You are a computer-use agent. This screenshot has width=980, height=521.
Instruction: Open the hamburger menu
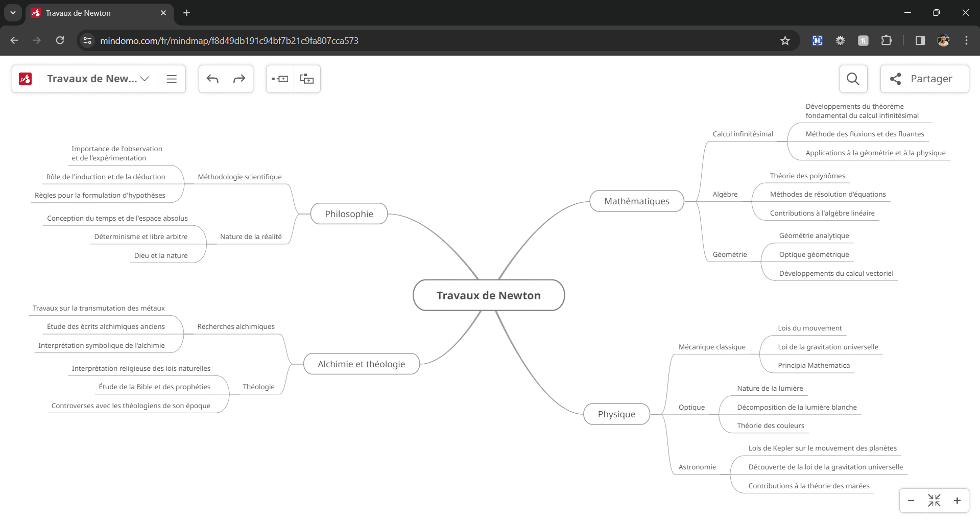[172, 79]
